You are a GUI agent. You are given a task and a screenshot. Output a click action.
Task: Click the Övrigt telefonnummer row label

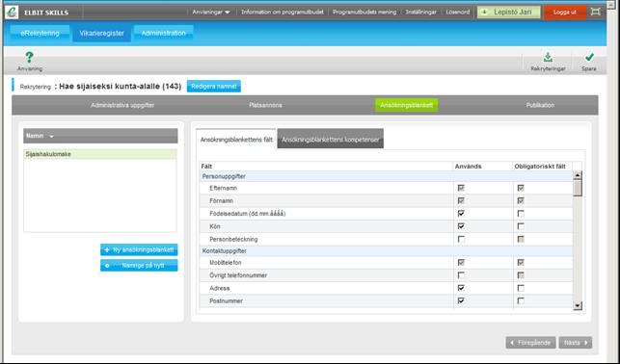coord(238,275)
